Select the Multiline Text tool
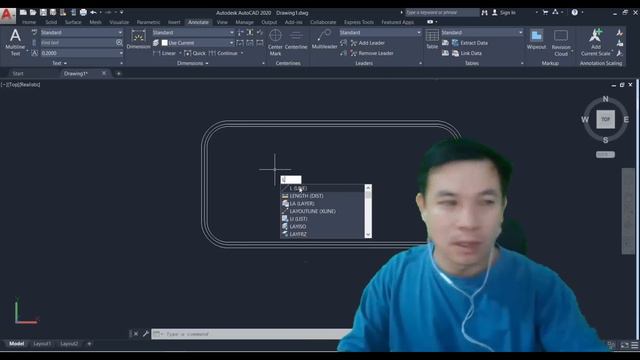 pyautogui.click(x=15, y=42)
